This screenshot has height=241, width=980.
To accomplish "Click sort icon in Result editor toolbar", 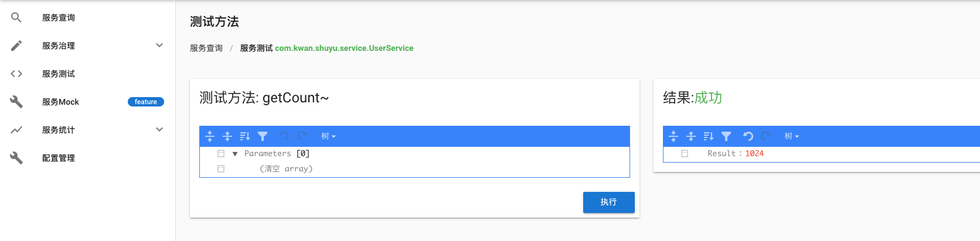I will coord(709,136).
